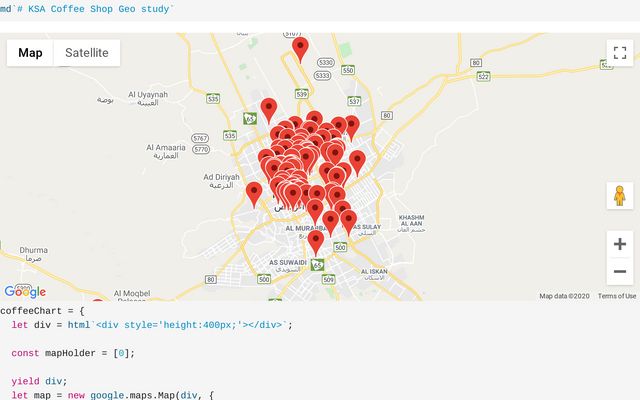Switch to Satellite imagery tab
The image size is (640, 400).
click(87, 53)
